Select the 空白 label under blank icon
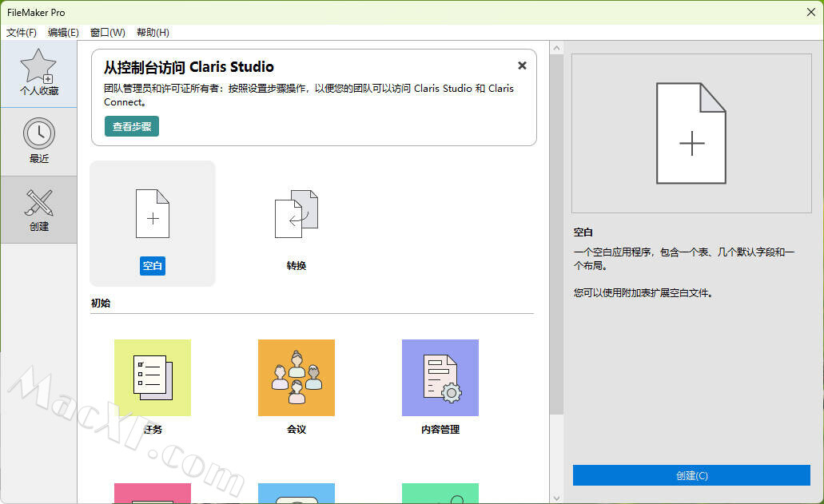824x504 pixels. (153, 266)
